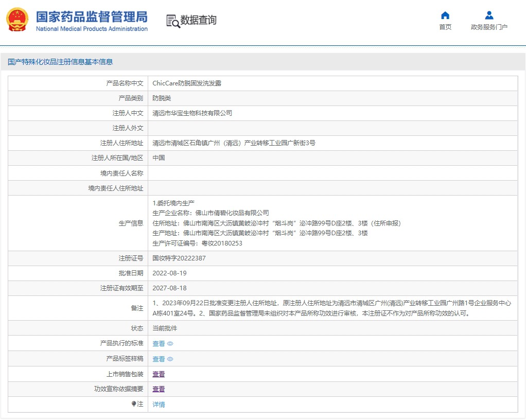526x420 pixels.
Task: Click the 国产特殊化妆品注册信息基本信息 section header
Action: click(60, 62)
